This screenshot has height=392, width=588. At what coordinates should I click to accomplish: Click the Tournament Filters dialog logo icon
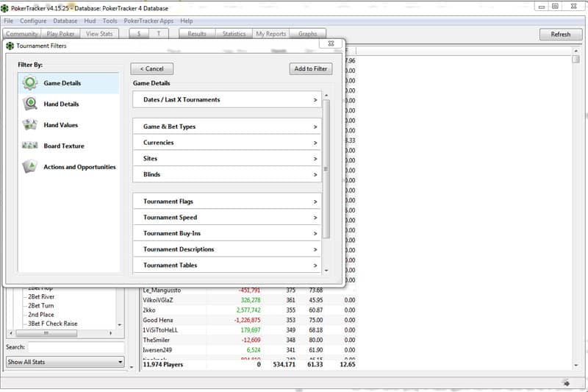[10, 46]
